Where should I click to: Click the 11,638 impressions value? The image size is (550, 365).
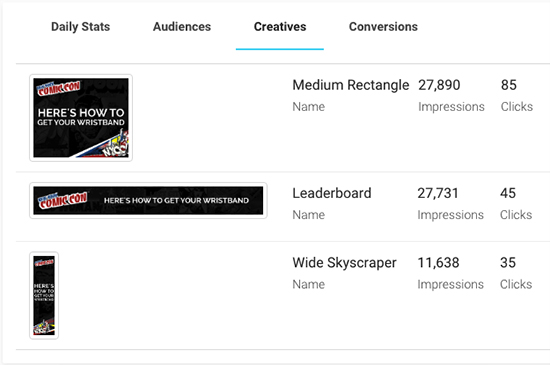point(438,263)
